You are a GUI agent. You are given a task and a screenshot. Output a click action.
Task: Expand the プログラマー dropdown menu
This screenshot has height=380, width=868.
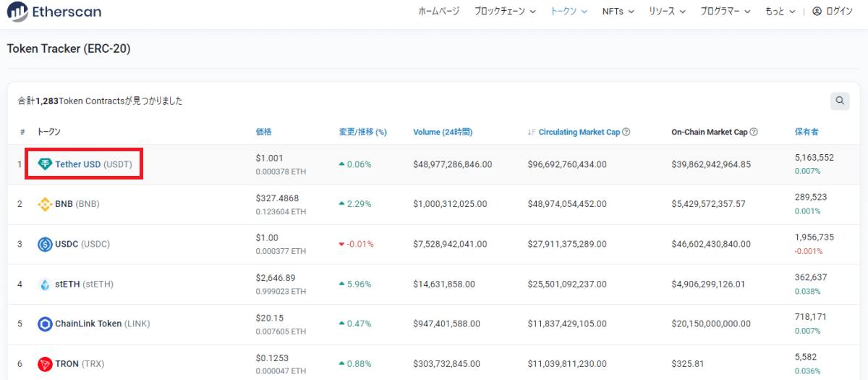[x=726, y=12]
